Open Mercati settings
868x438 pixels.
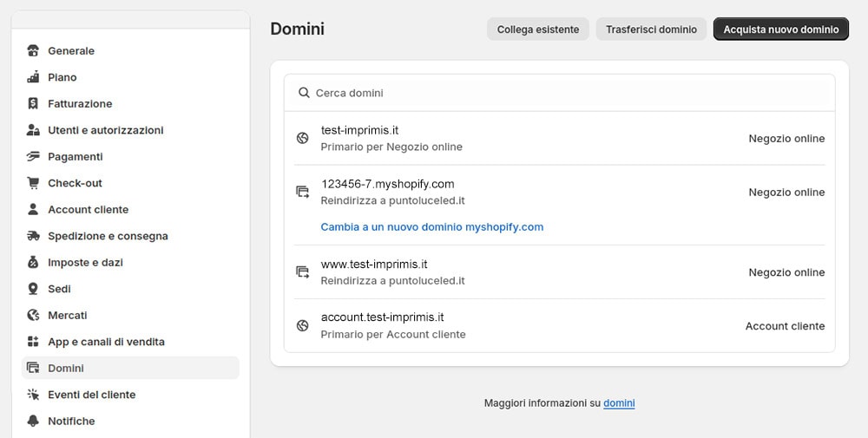pyautogui.click(x=130, y=315)
